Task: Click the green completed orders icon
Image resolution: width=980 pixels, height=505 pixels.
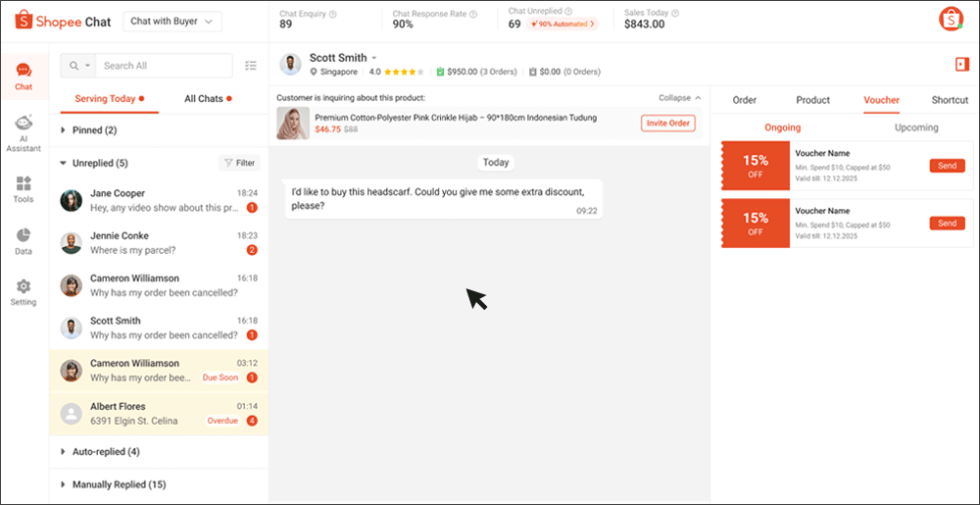Action: pyautogui.click(x=441, y=72)
